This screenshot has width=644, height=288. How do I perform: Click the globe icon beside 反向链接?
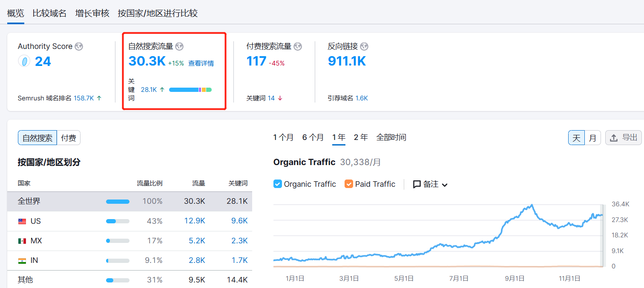click(364, 47)
